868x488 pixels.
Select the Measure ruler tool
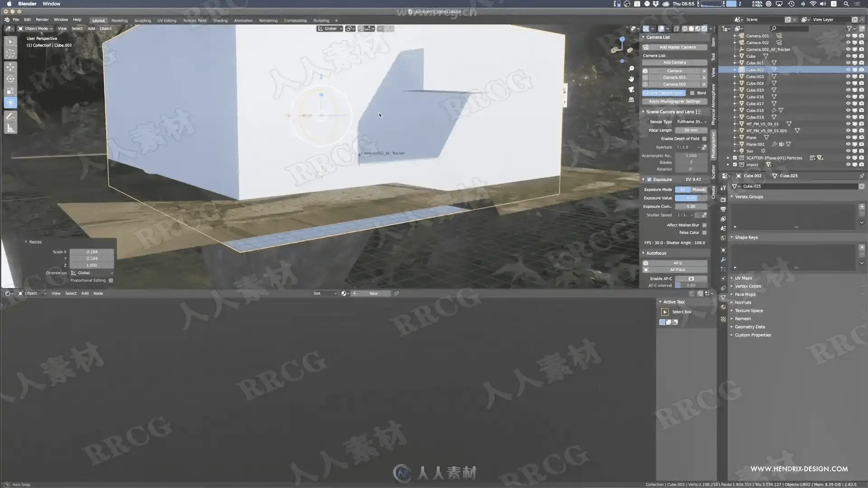click(10, 128)
